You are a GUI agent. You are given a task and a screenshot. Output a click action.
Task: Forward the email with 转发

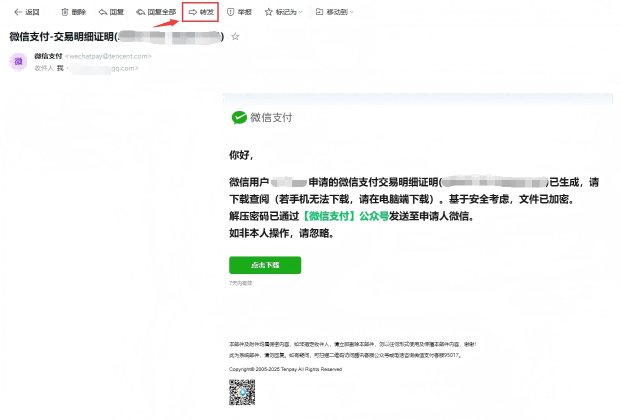click(x=201, y=12)
